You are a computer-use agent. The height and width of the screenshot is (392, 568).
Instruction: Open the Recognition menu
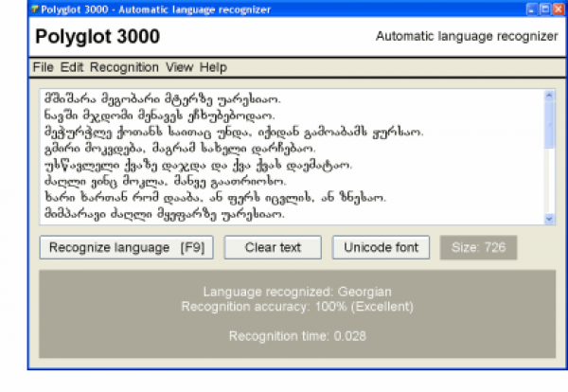[124, 67]
